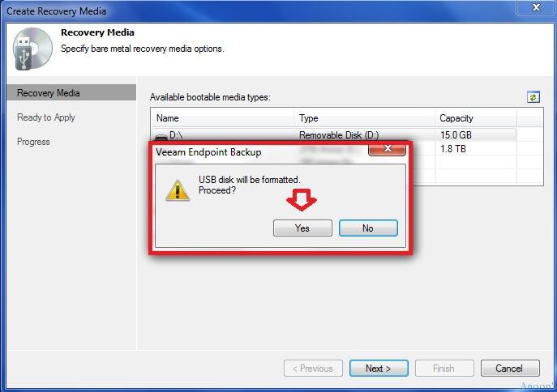Select the Progress step in sidebar

pos(33,142)
